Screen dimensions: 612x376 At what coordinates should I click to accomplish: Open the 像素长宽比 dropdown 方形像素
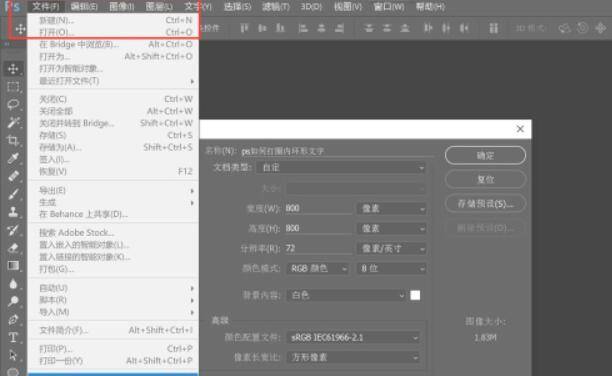(354, 357)
